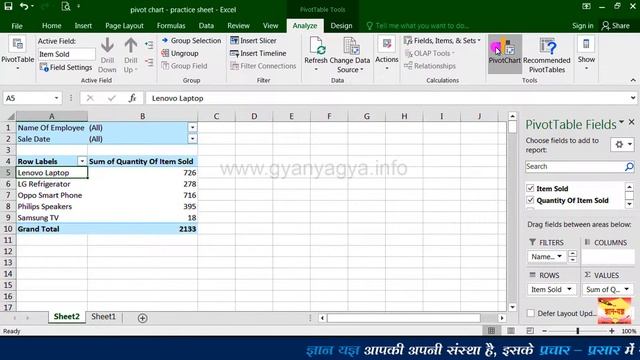640x360 pixels.
Task: Click the Save icon in quick access toolbar
Action: coord(8,6)
